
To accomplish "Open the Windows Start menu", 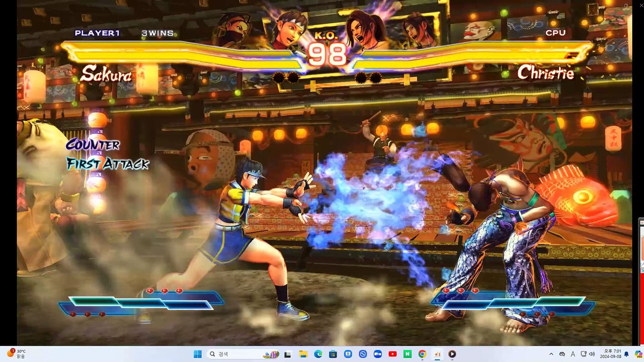I will [198, 354].
